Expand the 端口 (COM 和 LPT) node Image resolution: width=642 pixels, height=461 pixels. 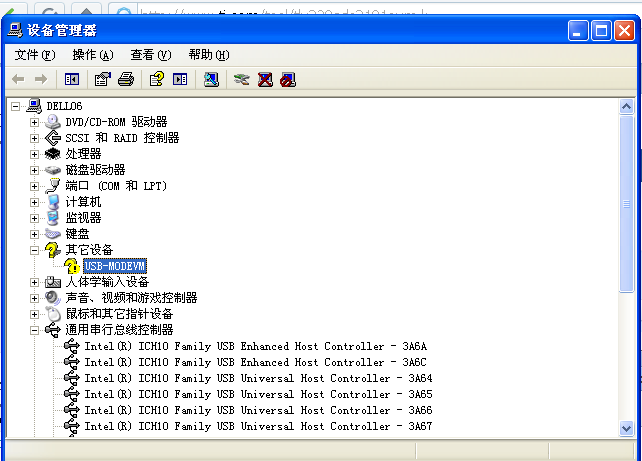[x=34, y=186]
